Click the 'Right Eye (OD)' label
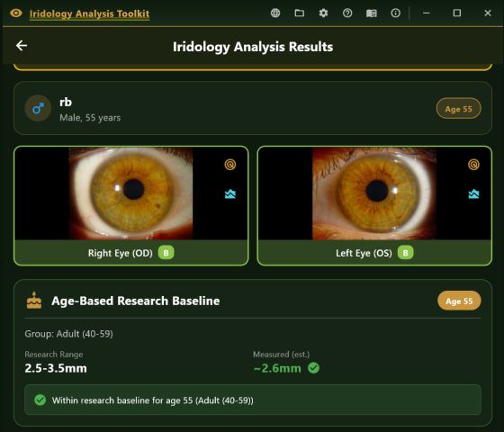 click(x=121, y=253)
